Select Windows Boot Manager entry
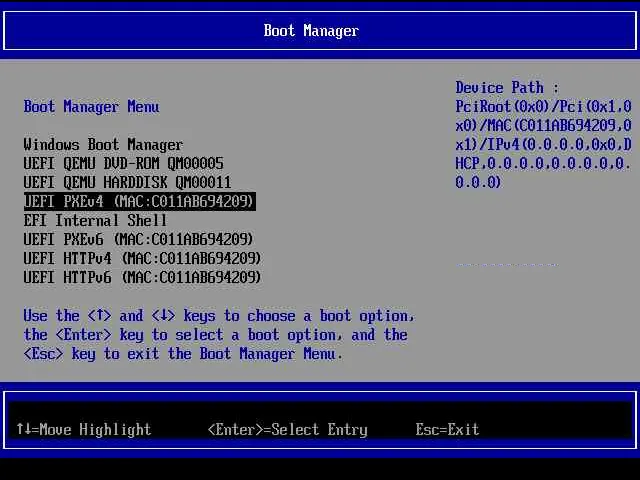Viewport: 640px width, 480px height. click(103, 144)
